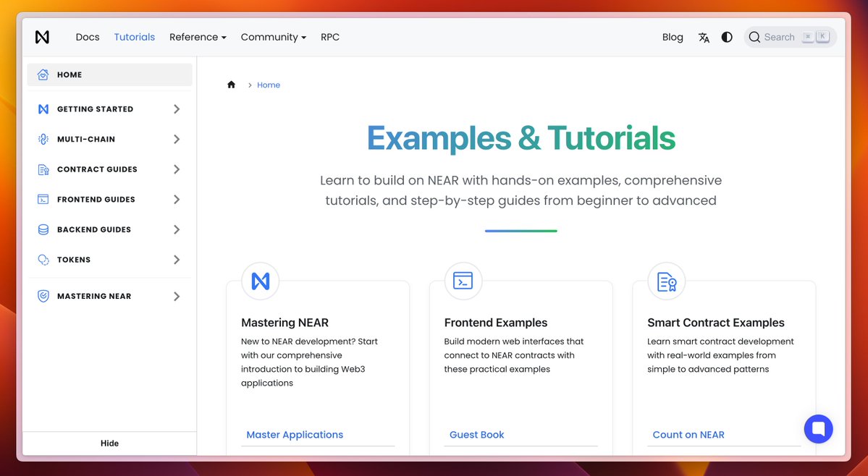
Task: Click the Getting Started NEAR icon
Action: (43, 109)
